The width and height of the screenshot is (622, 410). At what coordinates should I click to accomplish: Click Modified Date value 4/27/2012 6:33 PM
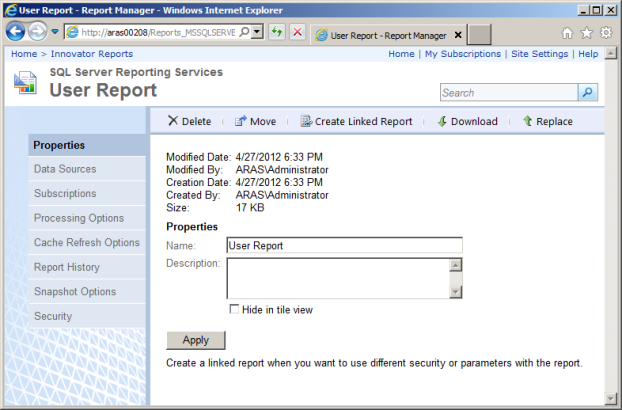pyautogui.click(x=279, y=157)
